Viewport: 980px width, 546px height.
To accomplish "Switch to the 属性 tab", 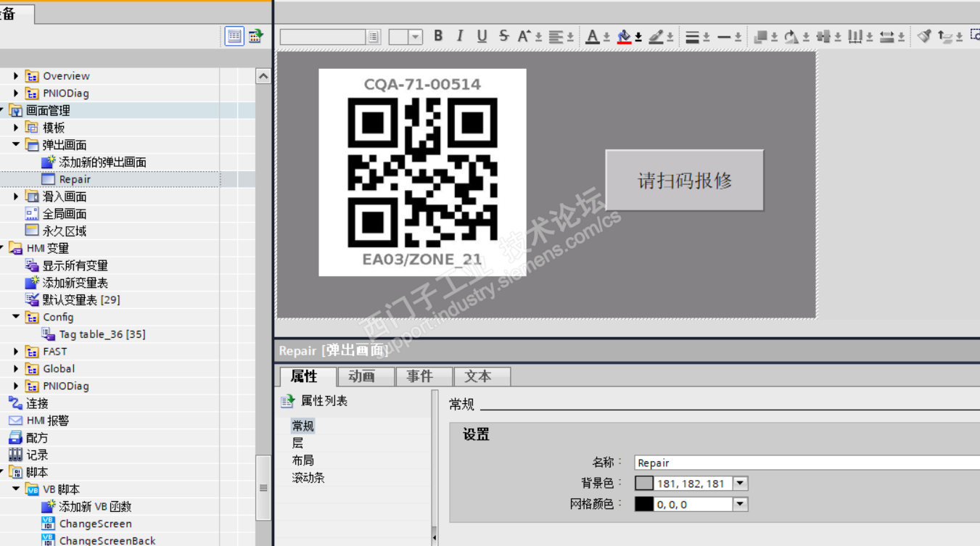I will (x=308, y=376).
